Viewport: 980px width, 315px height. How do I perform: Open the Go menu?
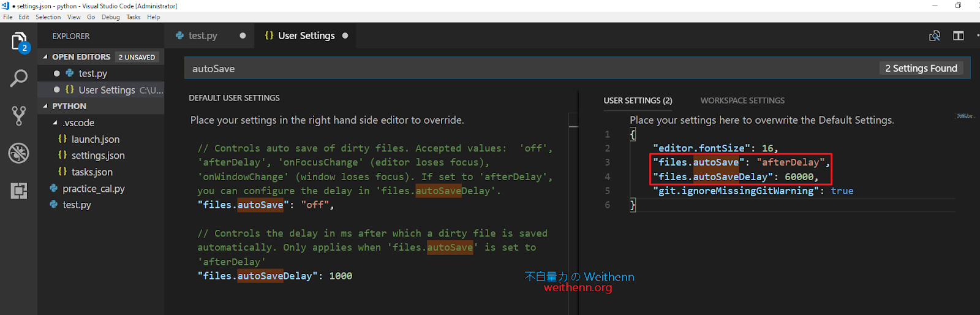91,17
